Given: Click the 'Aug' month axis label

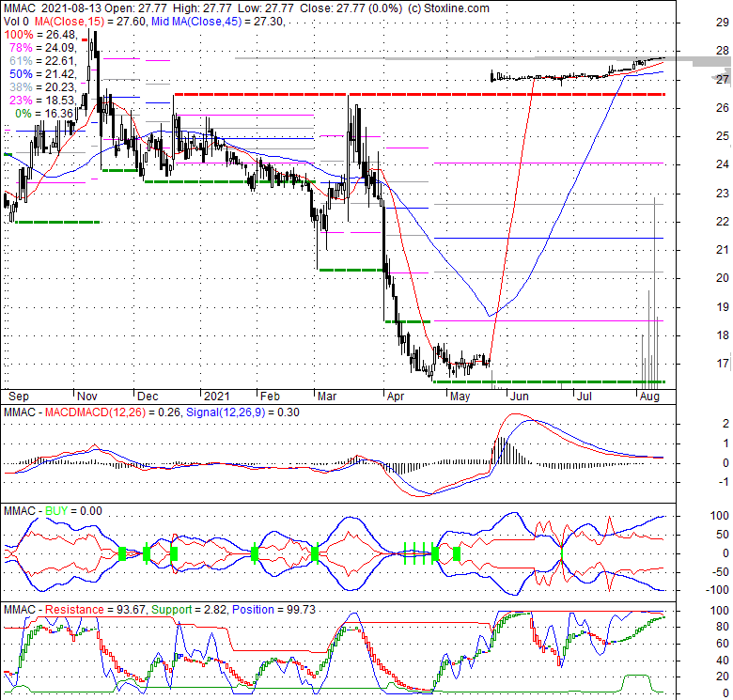Looking at the screenshot, I should [x=649, y=397].
